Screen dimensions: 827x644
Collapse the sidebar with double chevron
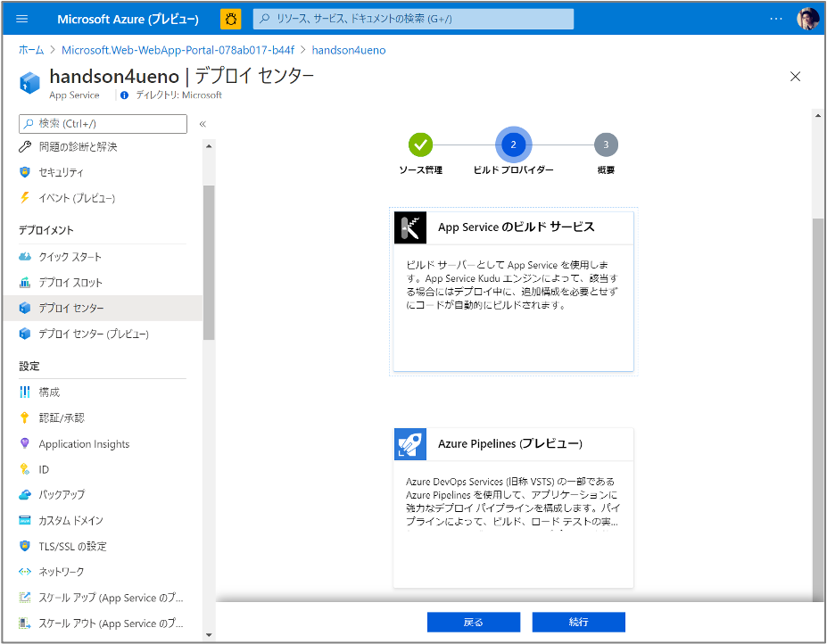tap(203, 124)
